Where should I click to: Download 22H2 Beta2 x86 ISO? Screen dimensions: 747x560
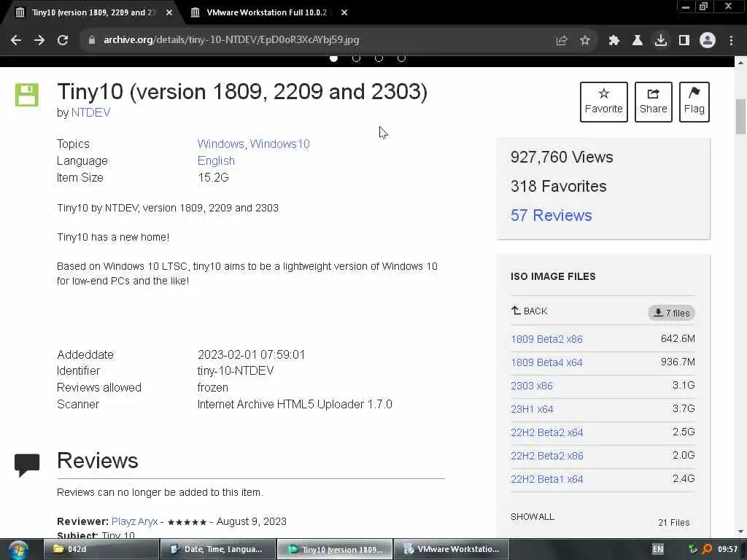547,456
